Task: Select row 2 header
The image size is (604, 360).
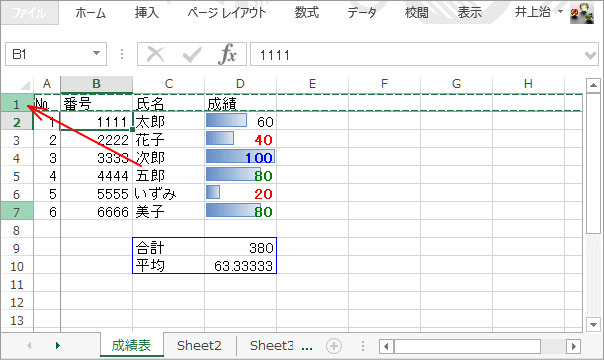Action: (17, 122)
